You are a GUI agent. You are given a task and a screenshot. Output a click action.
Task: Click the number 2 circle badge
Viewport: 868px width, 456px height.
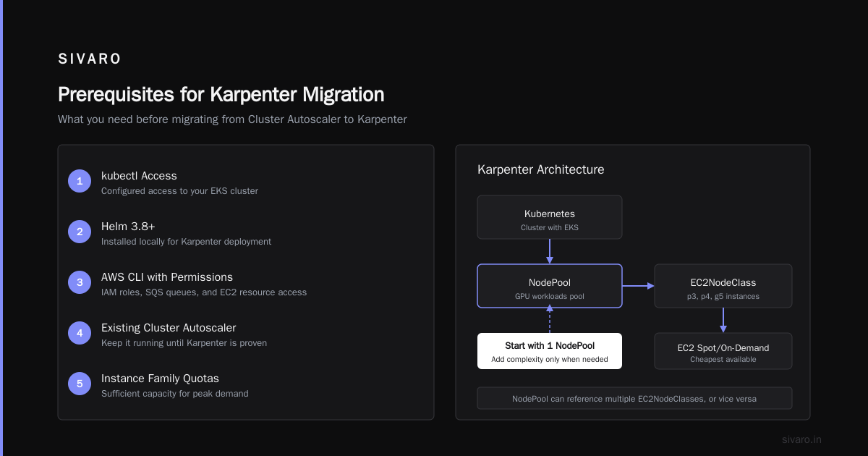pos(80,232)
